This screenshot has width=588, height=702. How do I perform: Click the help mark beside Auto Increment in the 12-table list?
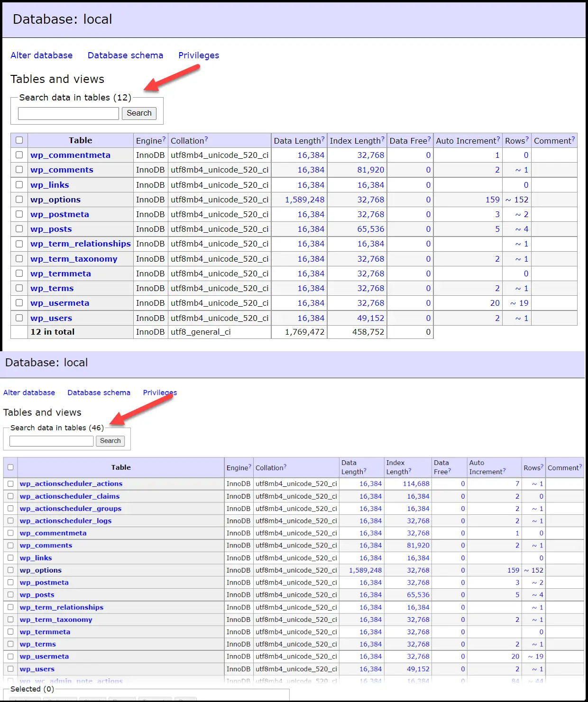click(498, 139)
